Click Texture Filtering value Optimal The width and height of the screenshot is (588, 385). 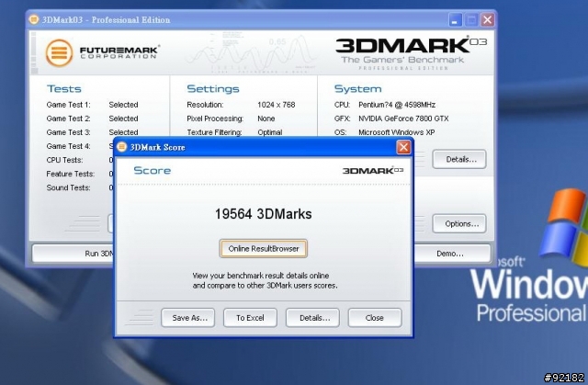click(x=269, y=132)
